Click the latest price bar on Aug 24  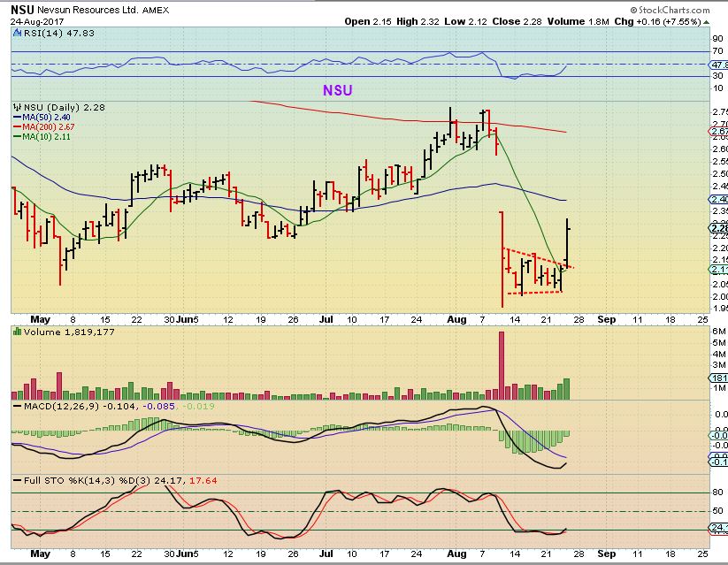click(x=567, y=242)
